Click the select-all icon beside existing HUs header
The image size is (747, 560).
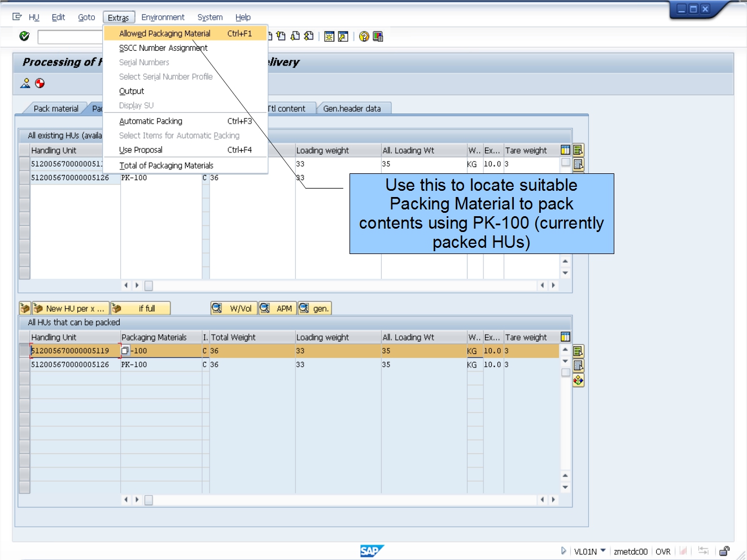coord(578,150)
